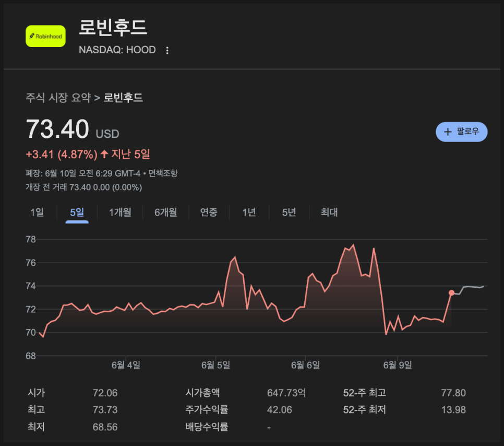Image resolution: width=504 pixels, height=446 pixels.
Task: Switch to the 6개월 tab
Action: pyautogui.click(x=165, y=213)
